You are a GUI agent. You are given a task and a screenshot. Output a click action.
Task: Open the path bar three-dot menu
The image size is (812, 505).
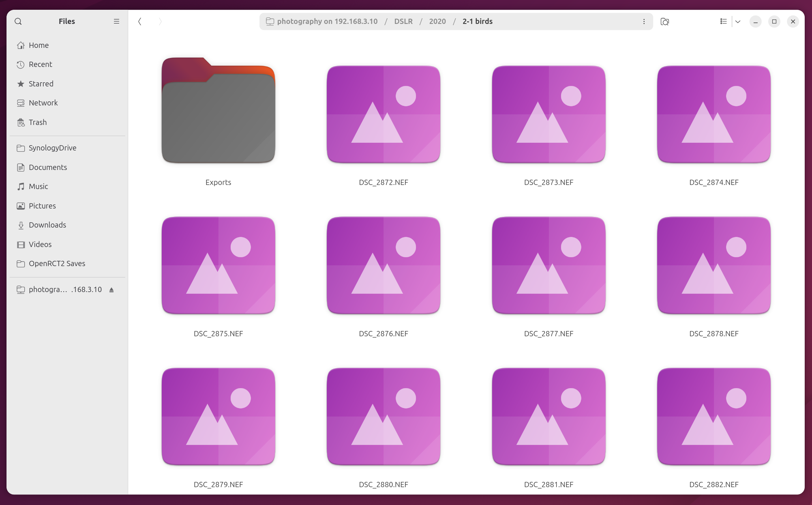point(644,21)
